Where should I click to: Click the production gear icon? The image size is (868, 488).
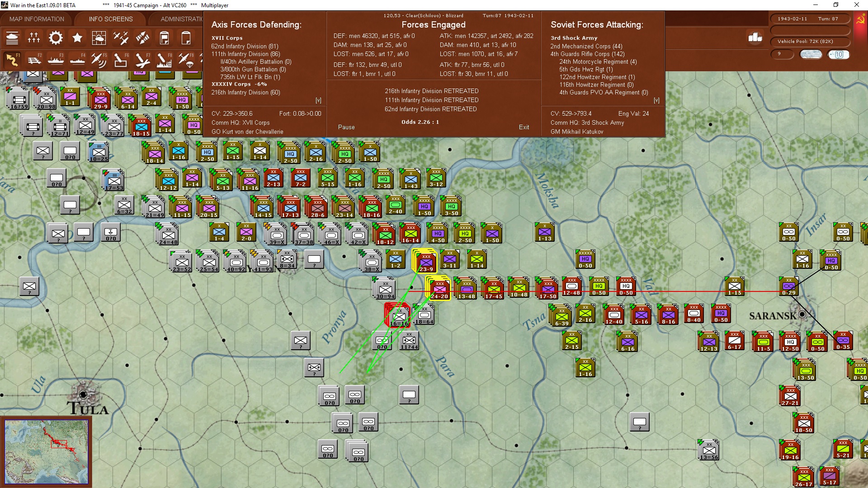pyautogui.click(x=56, y=38)
